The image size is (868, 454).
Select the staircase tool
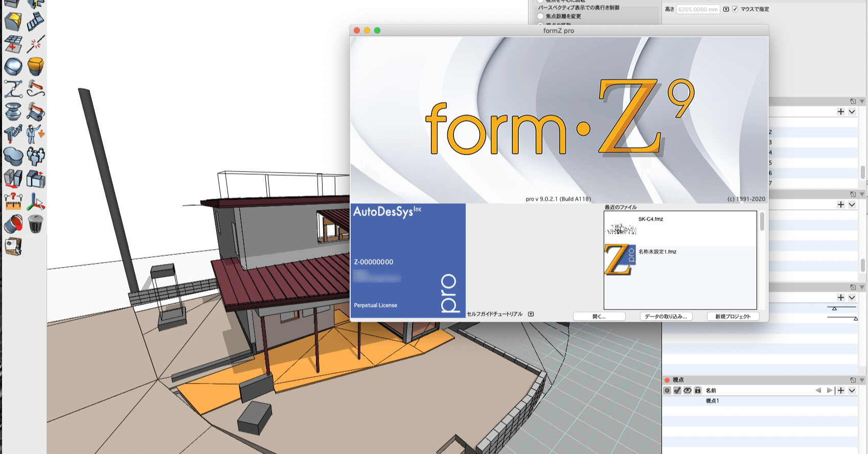click(x=35, y=21)
